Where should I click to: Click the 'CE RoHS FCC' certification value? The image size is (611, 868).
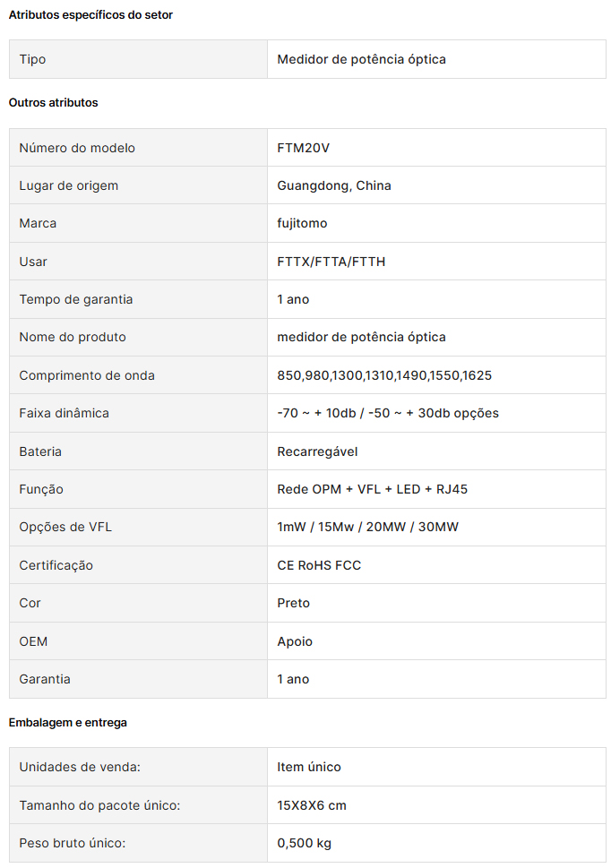click(319, 565)
